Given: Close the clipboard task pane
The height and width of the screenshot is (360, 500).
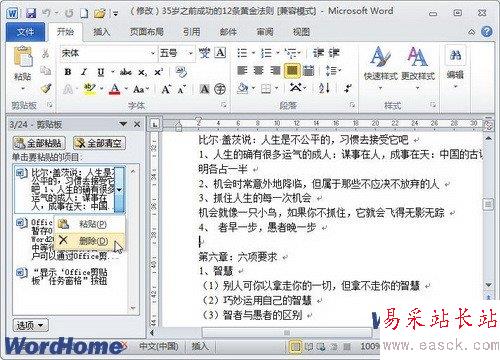Looking at the screenshot, I should (x=137, y=124).
